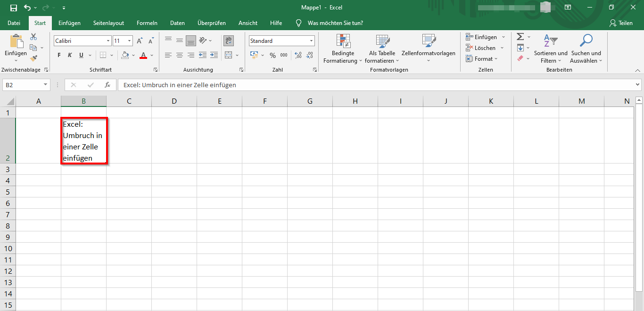
Task: Open Sortieren und Filtern menu
Action: pos(551,49)
